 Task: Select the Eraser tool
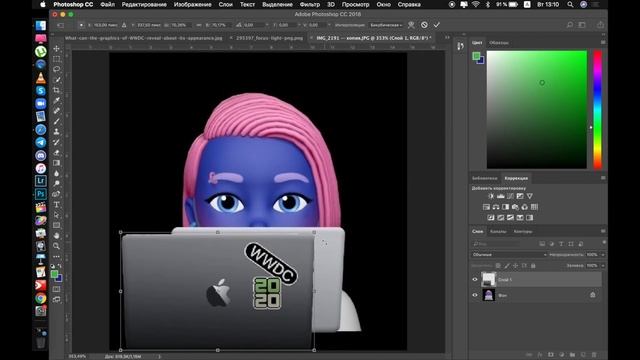56,153
